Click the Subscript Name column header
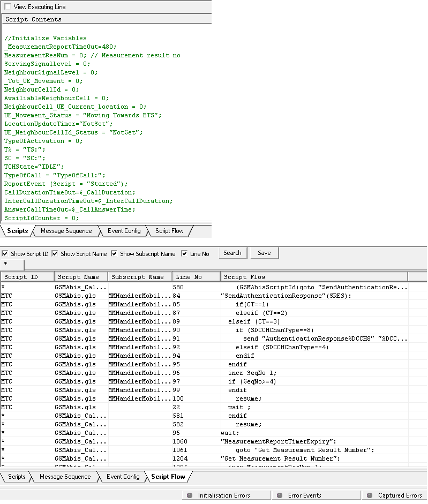 coord(140,277)
